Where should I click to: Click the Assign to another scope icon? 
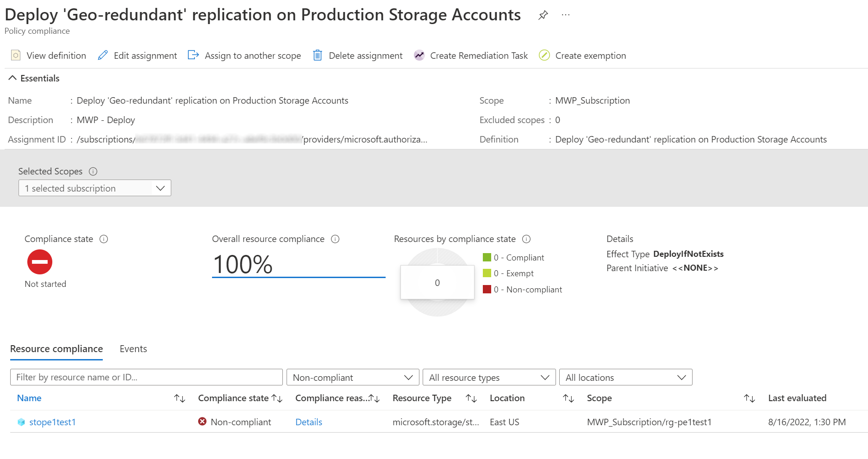click(x=193, y=56)
